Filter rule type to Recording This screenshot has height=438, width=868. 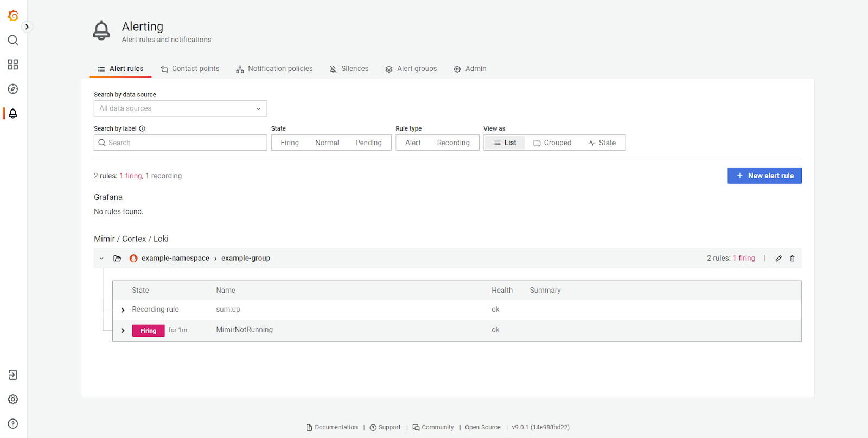(x=453, y=143)
